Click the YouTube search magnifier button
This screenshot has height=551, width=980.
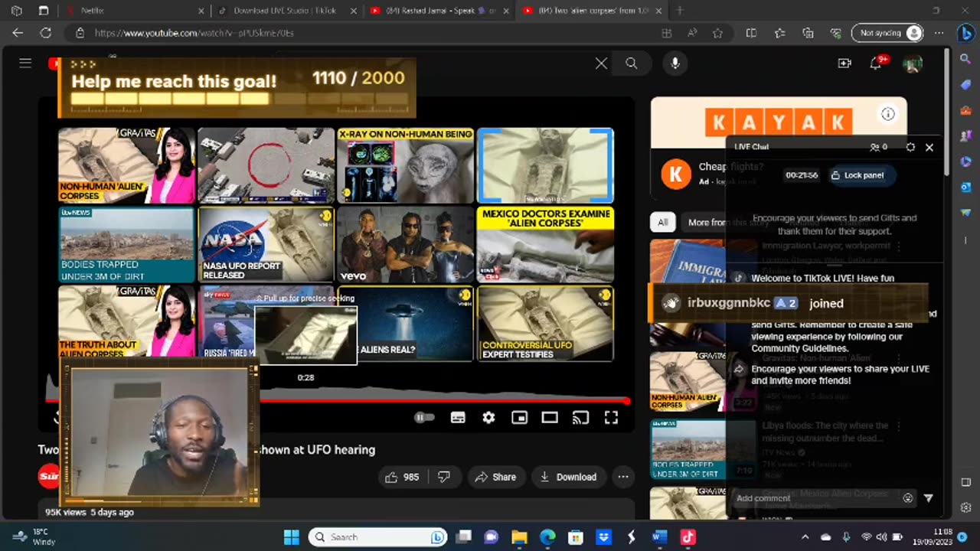click(x=631, y=64)
